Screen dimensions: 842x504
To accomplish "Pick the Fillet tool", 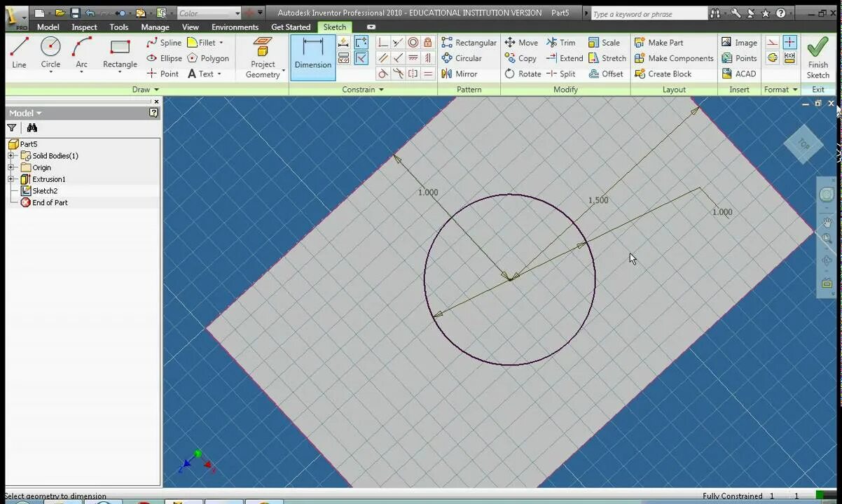I will 201,43.
